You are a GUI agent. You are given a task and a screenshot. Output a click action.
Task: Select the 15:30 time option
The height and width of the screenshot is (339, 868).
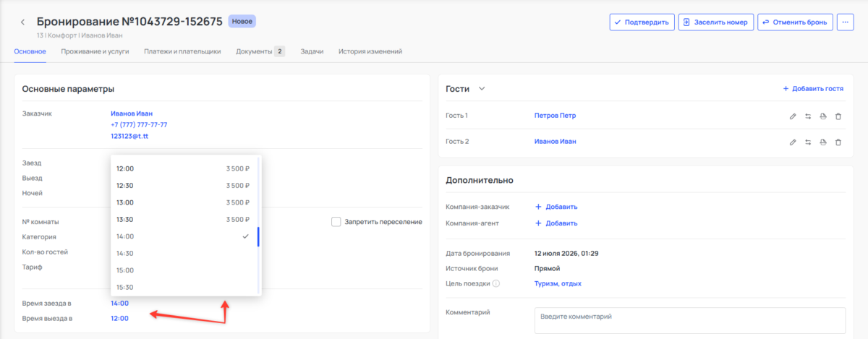tap(183, 287)
